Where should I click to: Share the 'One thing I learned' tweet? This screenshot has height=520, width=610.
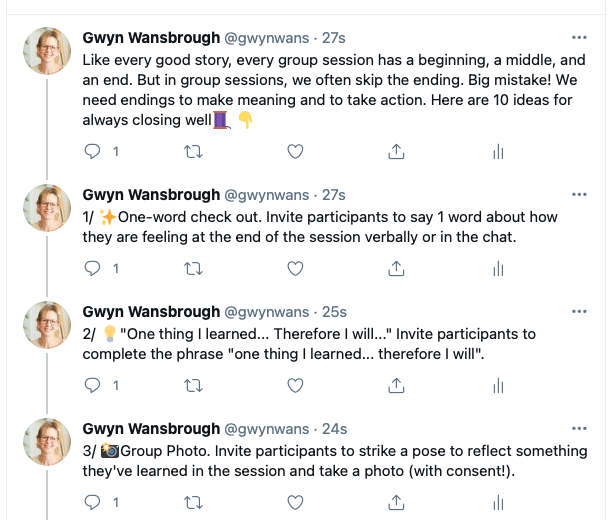coord(396,385)
